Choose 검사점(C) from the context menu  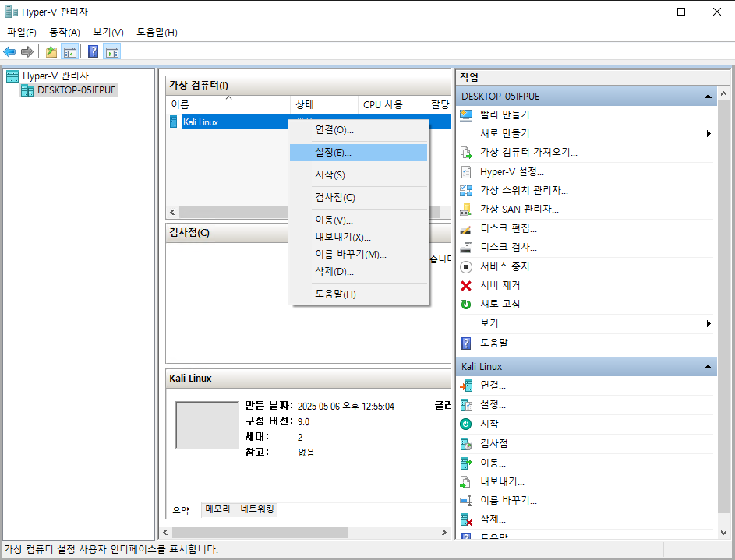[x=334, y=198]
